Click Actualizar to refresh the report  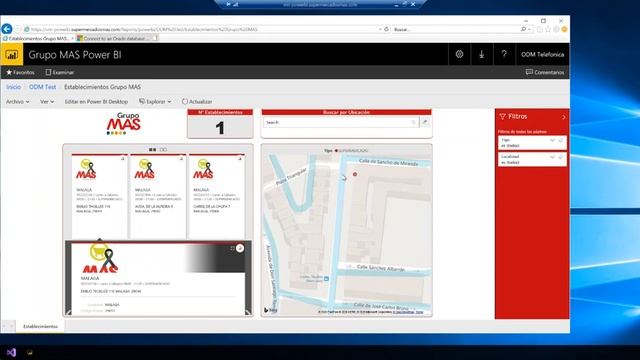tap(197, 102)
